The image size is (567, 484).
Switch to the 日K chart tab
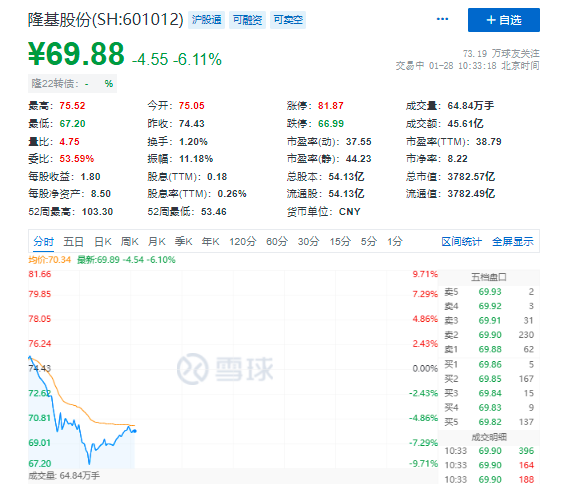103,241
